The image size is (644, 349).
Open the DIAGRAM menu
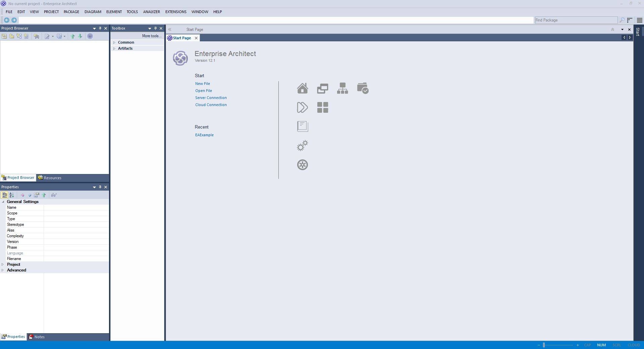point(93,12)
